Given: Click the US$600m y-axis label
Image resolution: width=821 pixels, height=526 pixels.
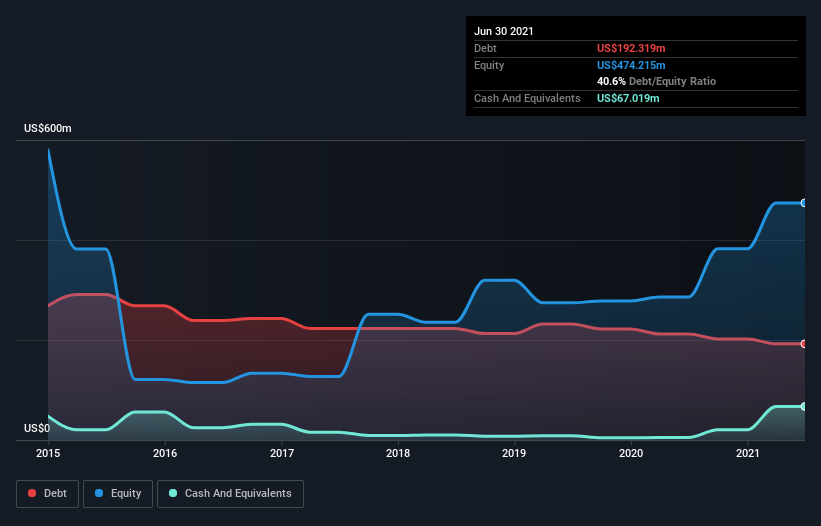Looking at the screenshot, I should click(x=48, y=128).
